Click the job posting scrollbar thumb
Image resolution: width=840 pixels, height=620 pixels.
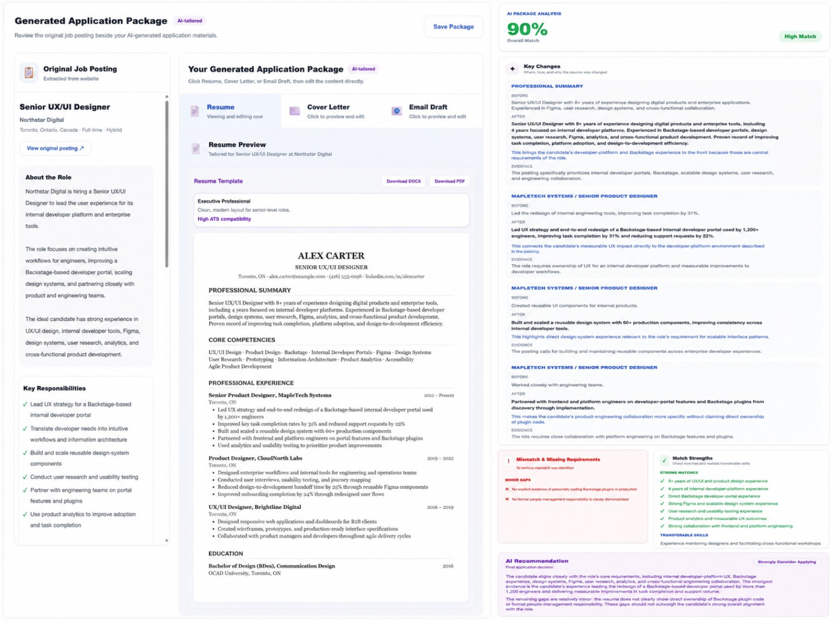point(167,184)
